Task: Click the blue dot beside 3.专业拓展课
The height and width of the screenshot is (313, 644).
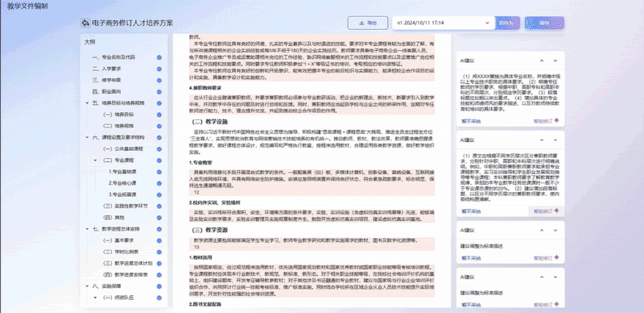Action: [159, 195]
